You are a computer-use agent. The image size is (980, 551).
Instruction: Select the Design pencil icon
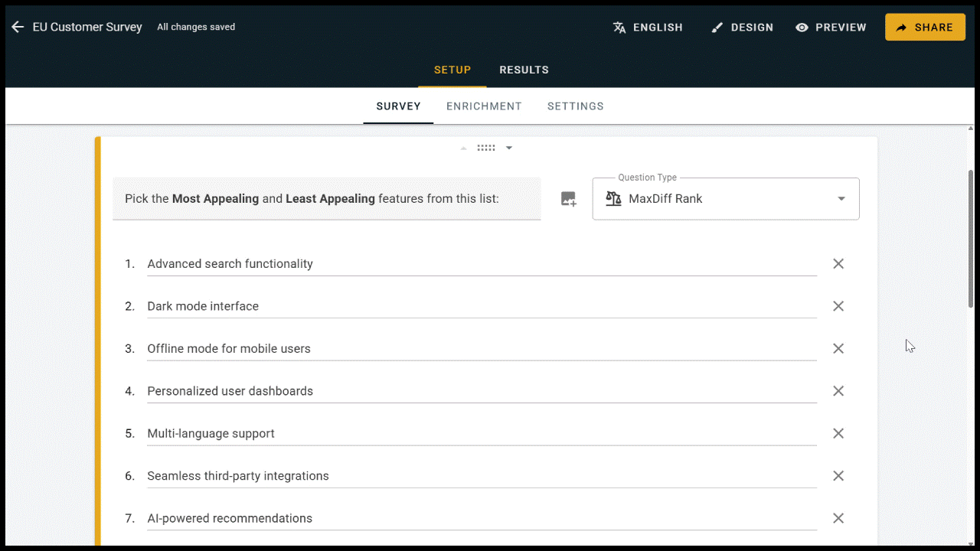point(717,27)
